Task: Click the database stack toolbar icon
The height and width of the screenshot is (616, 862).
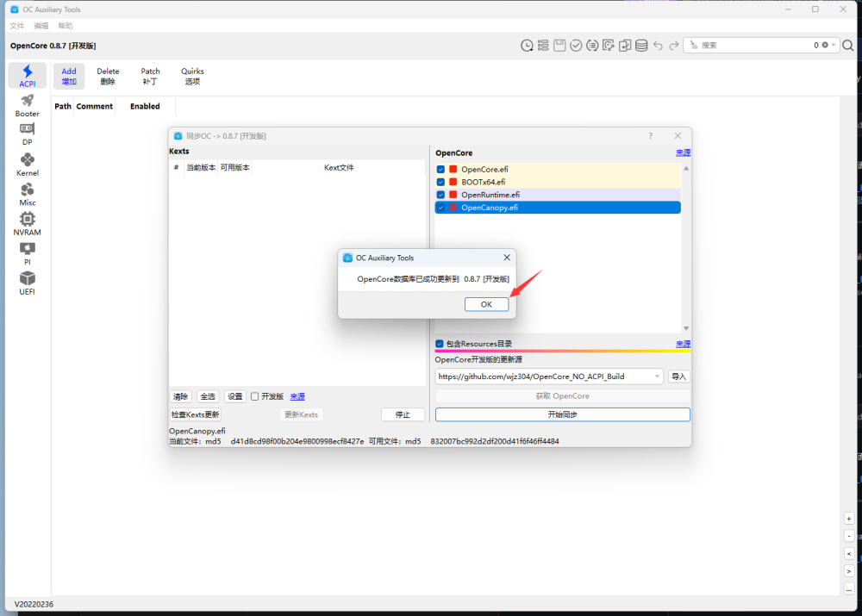Action: point(641,46)
